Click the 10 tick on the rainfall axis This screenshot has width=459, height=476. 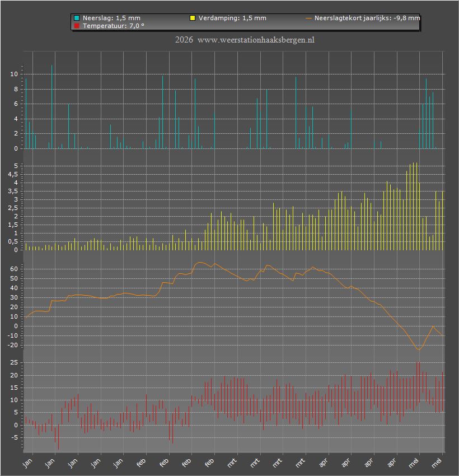14,74
